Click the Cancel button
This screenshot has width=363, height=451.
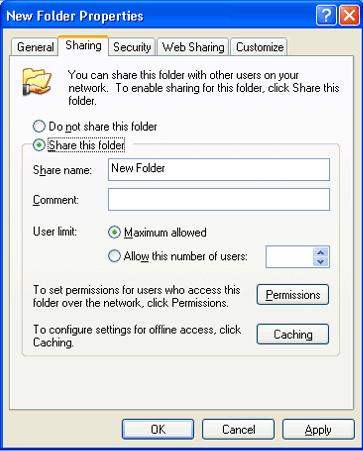[x=238, y=429]
